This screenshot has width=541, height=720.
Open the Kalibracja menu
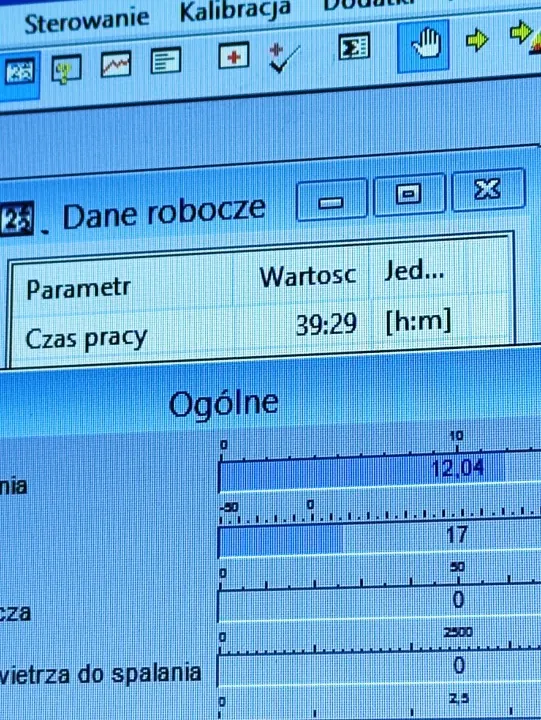click(x=235, y=10)
